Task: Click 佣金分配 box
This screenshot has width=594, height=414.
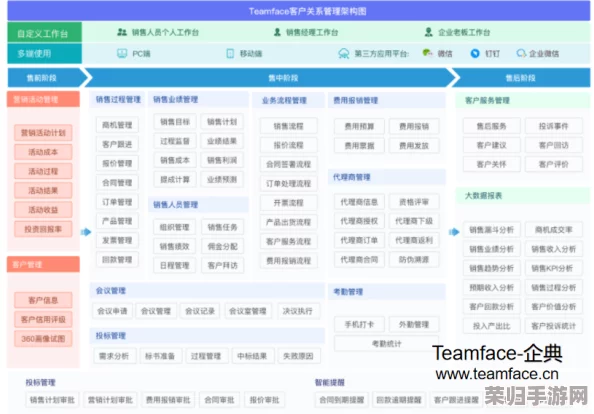Action: point(223,246)
